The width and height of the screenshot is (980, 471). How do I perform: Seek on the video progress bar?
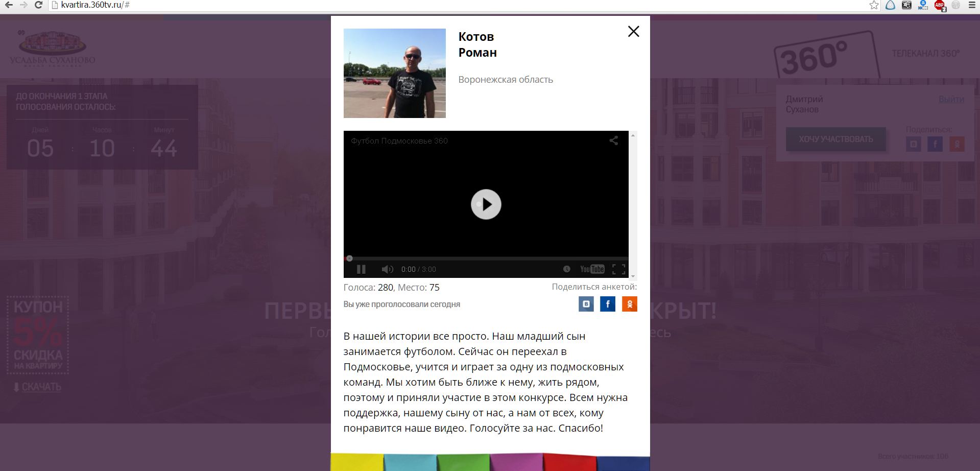pyautogui.click(x=486, y=258)
